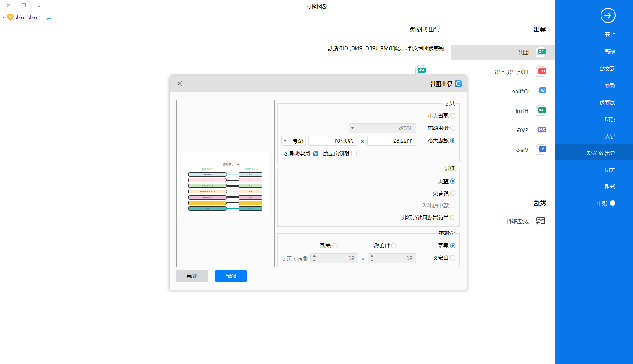Select the 所有页 radio button
This screenshot has width=633, height=364.
(452, 193)
